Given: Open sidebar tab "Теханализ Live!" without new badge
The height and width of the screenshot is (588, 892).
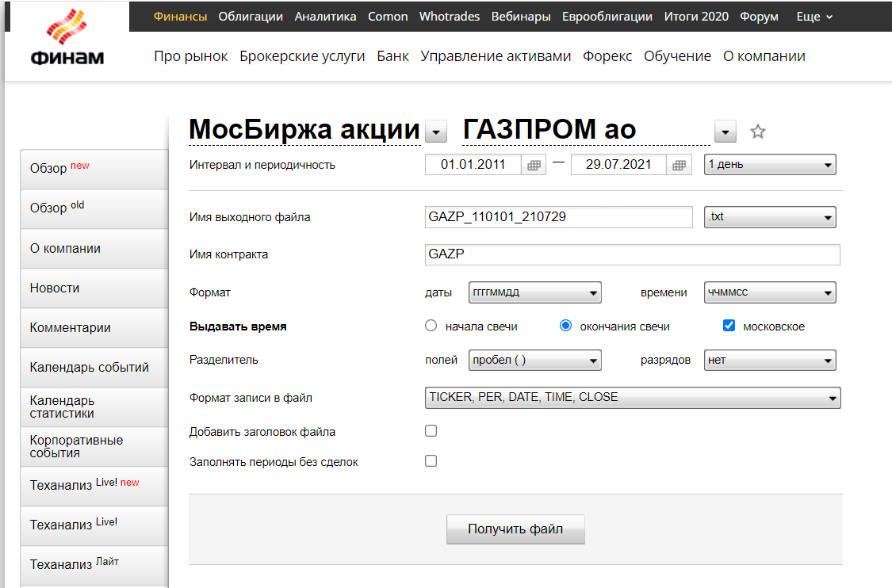Looking at the screenshot, I should [x=94, y=526].
